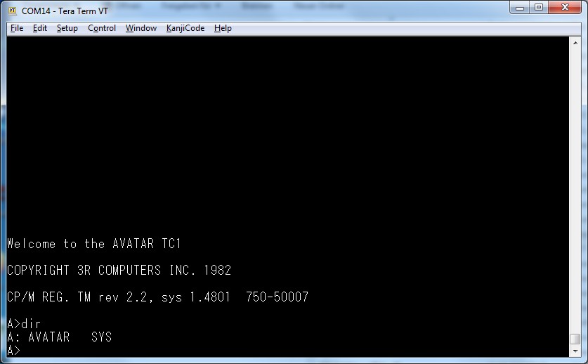This screenshot has height=364, width=588.
Task: Open the File menu
Action: point(17,28)
